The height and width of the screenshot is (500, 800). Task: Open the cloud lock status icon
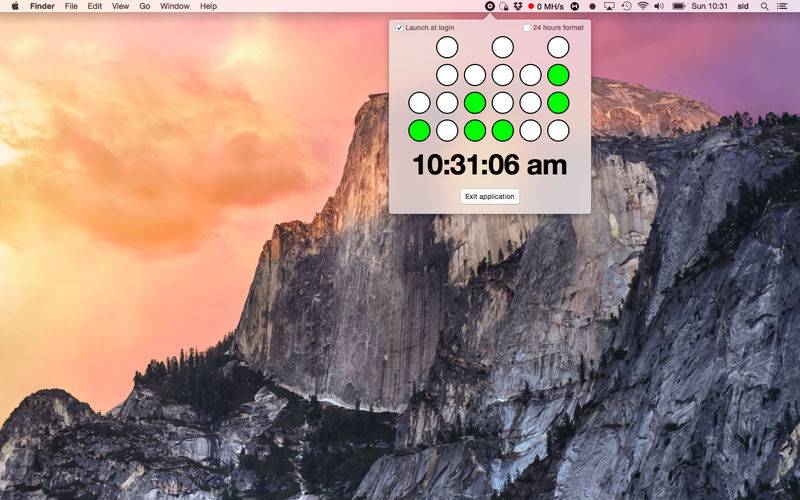coord(504,6)
